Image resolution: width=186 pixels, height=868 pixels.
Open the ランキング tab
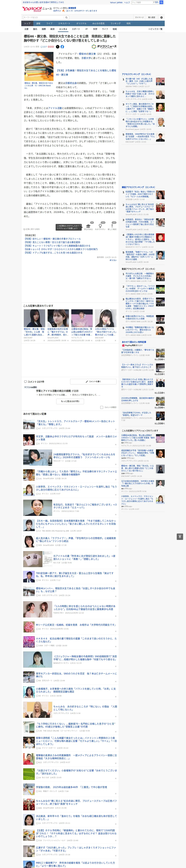[115, 24]
